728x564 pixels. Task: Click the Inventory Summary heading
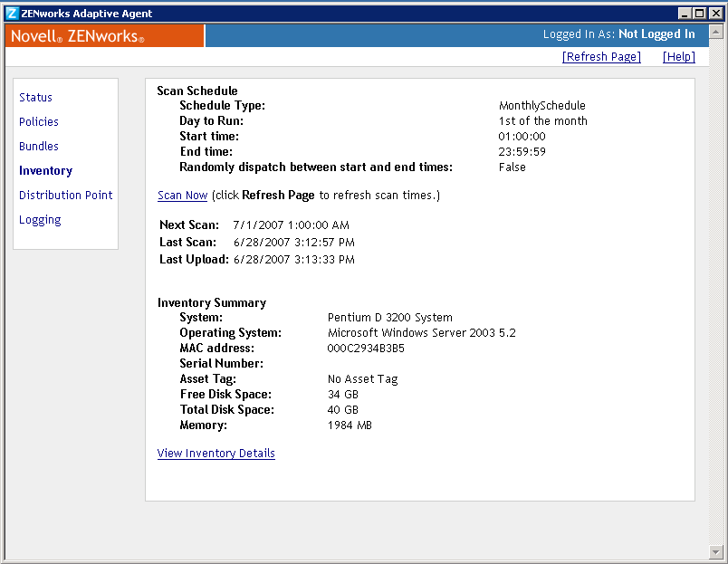pos(212,303)
